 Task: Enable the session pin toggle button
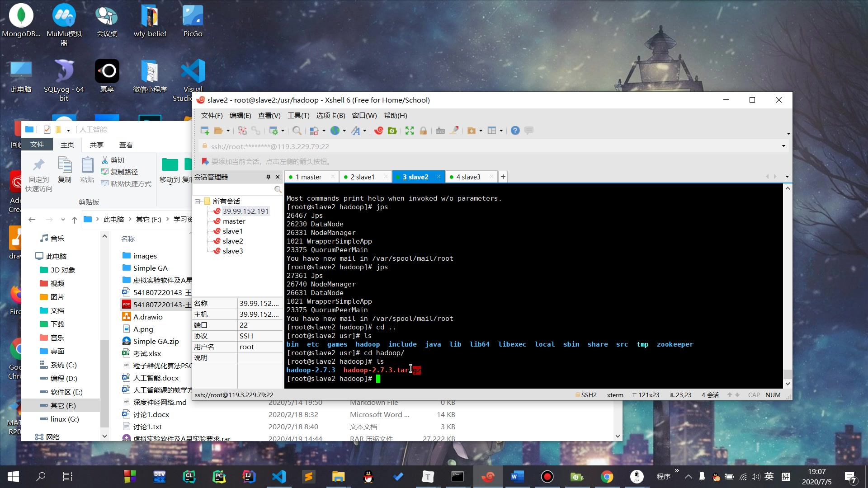click(x=268, y=176)
